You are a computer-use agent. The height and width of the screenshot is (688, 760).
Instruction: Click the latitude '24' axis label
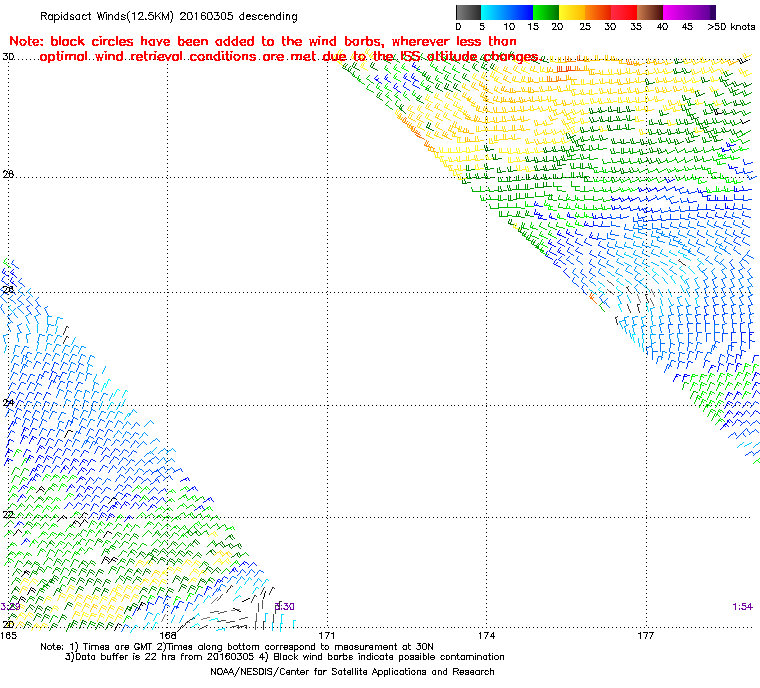[8, 402]
